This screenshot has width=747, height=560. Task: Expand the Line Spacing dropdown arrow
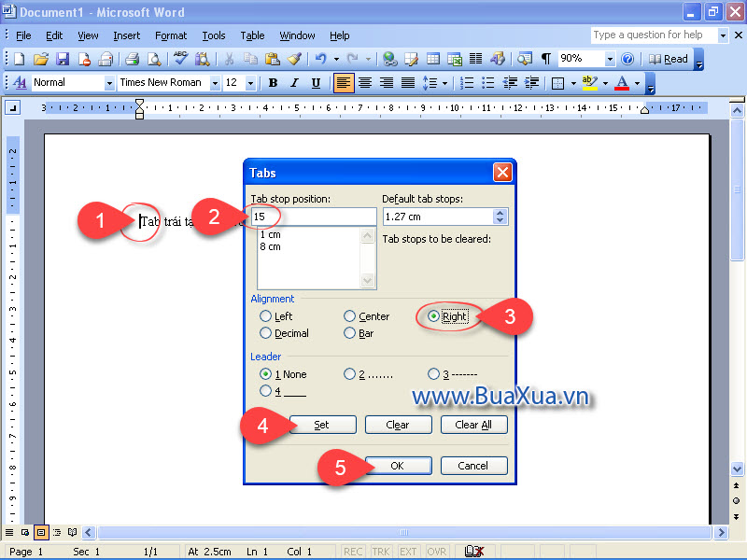[x=445, y=83]
